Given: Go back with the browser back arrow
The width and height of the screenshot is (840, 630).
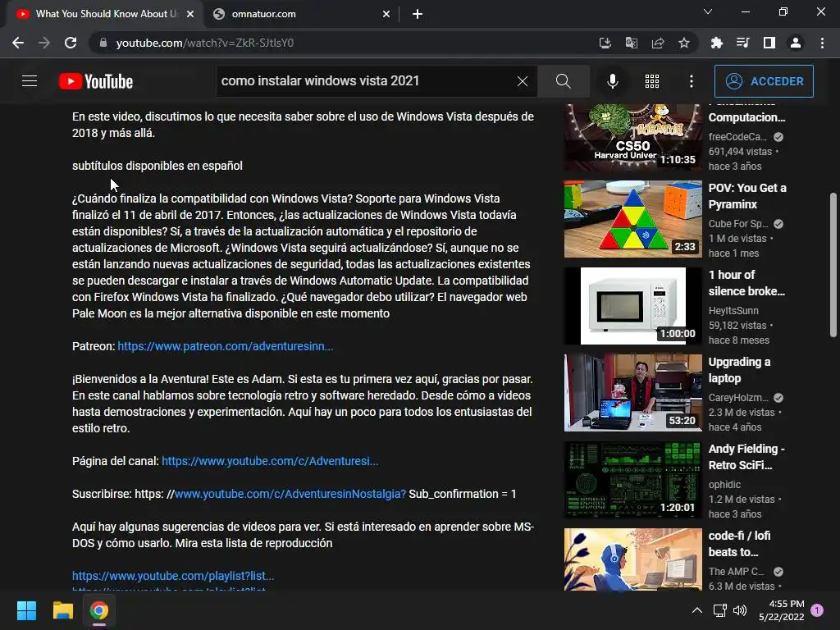Looking at the screenshot, I should 18,43.
